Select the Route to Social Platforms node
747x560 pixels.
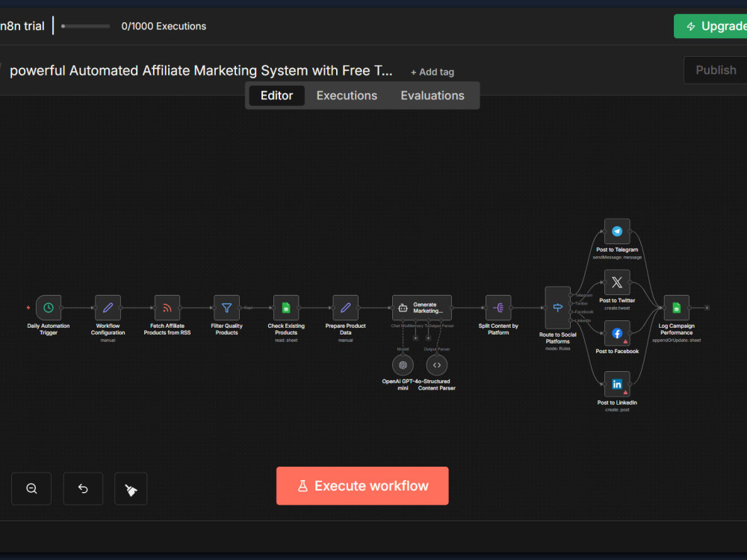tap(558, 308)
